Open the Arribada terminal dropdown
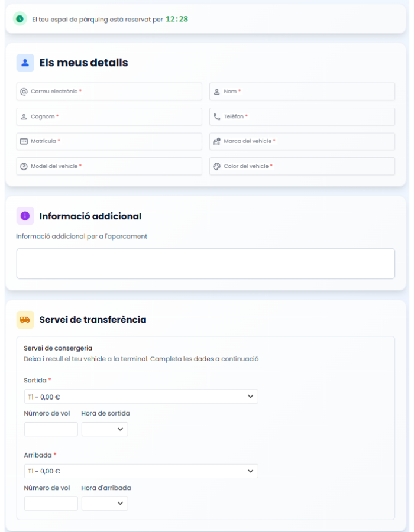 click(x=141, y=471)
